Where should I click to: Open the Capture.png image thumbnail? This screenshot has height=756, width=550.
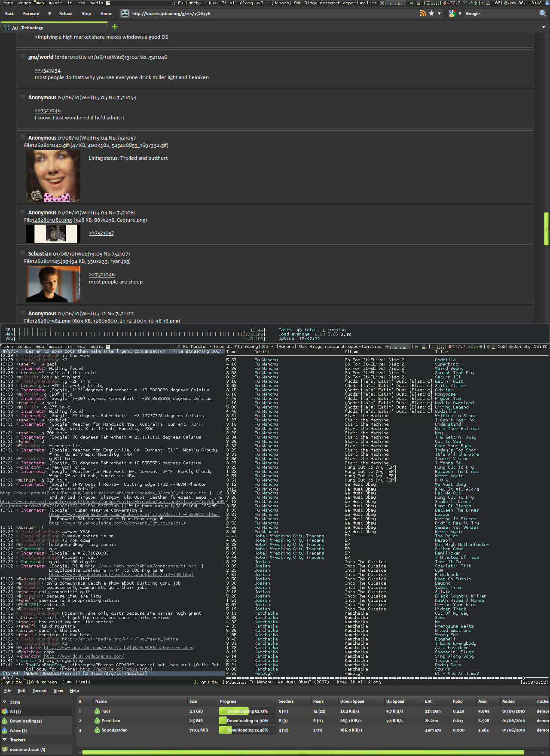coord(53,234)
